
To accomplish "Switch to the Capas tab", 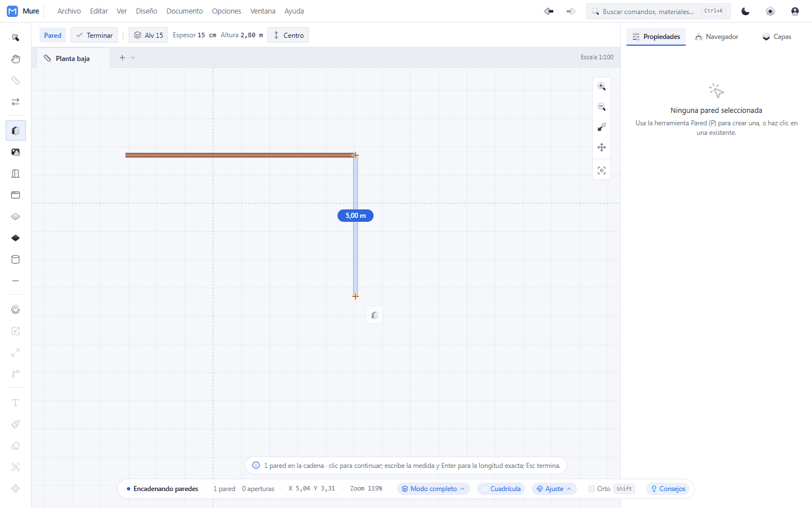I will [x=776, y=37].
